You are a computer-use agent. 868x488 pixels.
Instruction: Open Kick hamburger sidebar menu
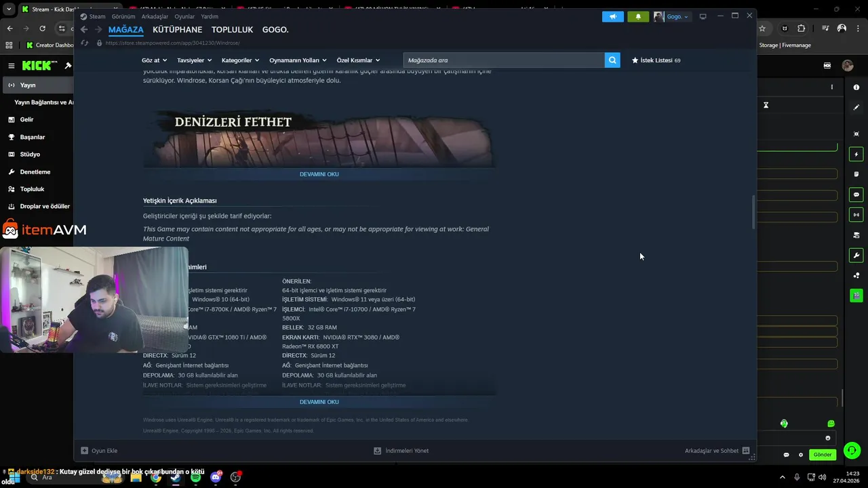coord(12,66)
